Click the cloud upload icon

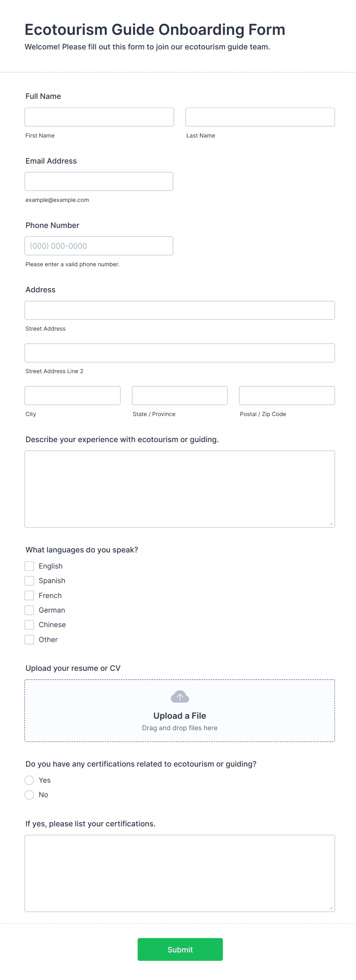coord(180,696)
